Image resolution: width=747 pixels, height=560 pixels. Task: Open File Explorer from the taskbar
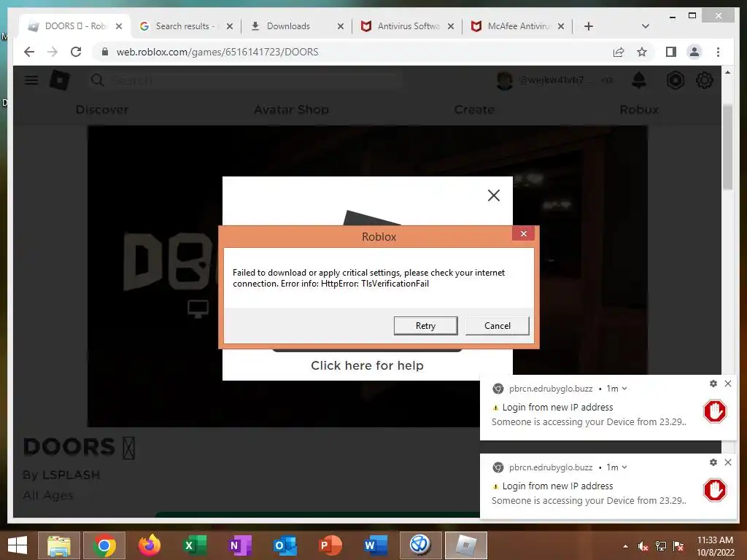click(58, 545)
